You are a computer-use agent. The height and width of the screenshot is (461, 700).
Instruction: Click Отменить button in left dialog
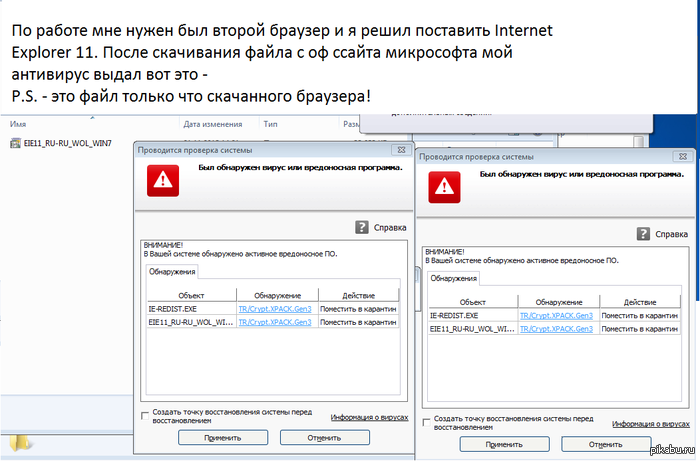point(325,438)
